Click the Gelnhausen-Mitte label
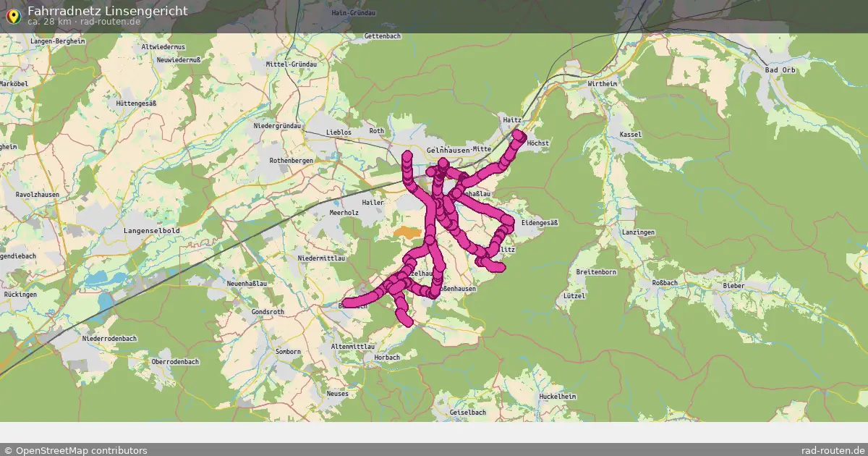Image resolution: width=868 pixels, height=456 pixels. tap(459, 150)
